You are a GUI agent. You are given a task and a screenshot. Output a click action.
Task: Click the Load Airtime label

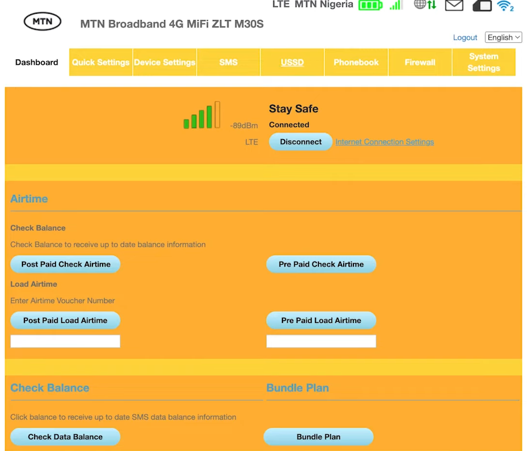click(x=34, y=284)
